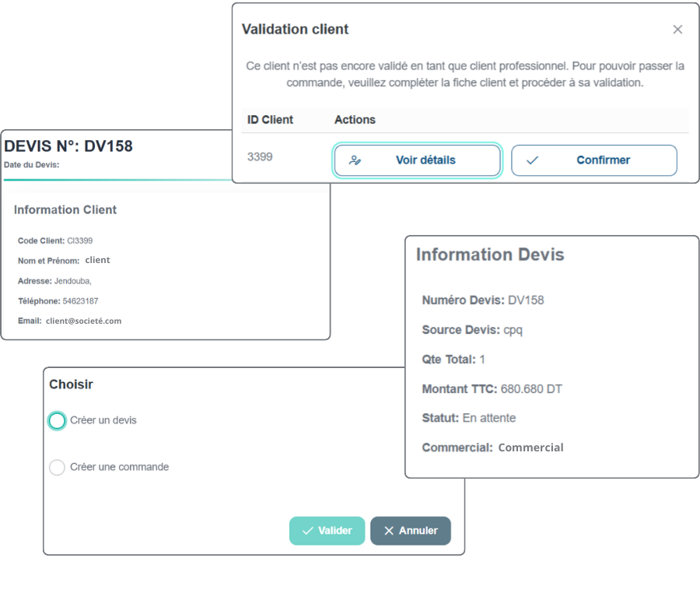Click the Actions column header
Viewport: 700px width, 607px height.
click(x=355, y=120)
